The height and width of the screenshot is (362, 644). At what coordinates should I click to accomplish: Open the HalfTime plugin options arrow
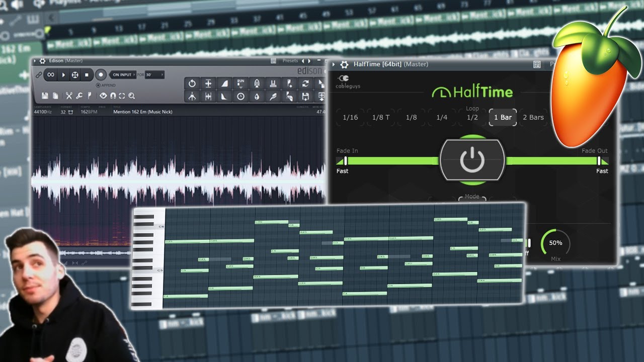click(x=334, y=64)
